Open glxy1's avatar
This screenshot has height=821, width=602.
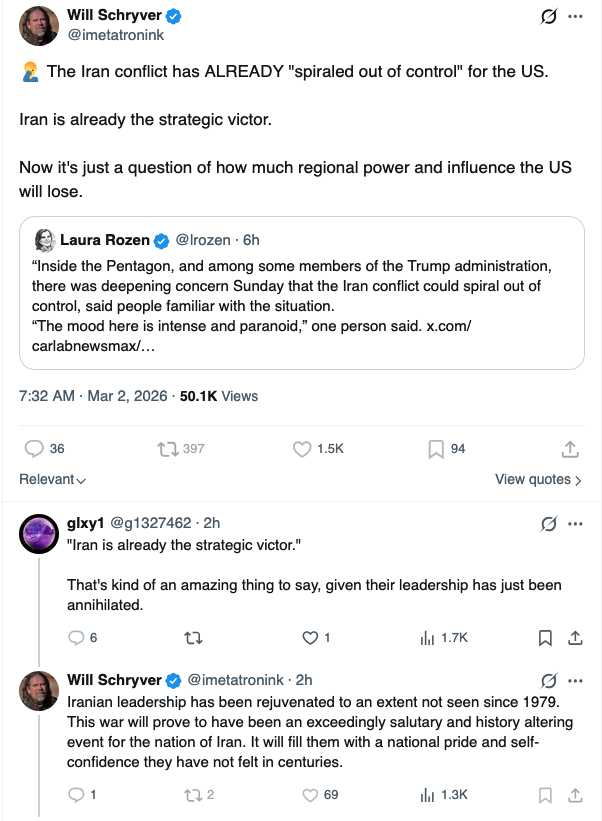point(38,535)
